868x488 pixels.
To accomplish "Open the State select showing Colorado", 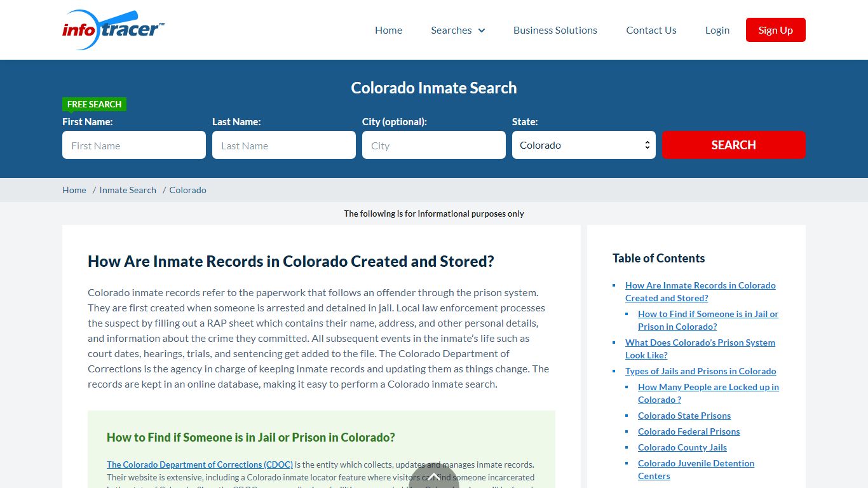I will tap(584, 145).
